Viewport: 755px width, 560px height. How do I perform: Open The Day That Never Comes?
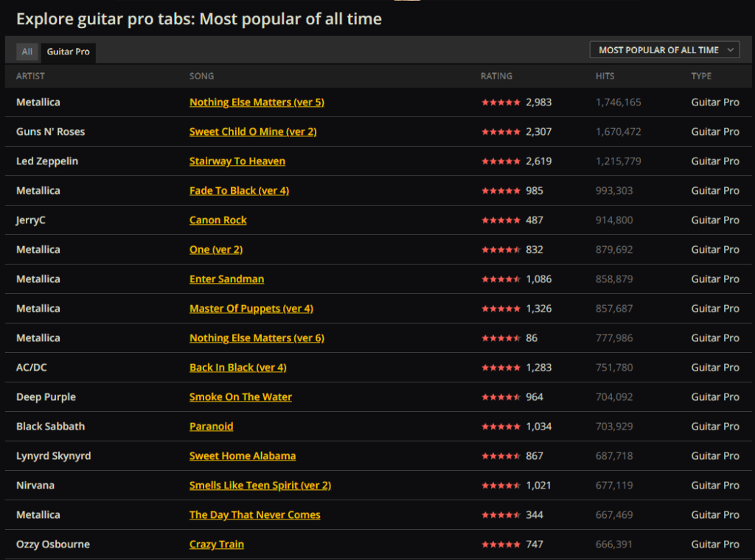(x=254, y=515)
